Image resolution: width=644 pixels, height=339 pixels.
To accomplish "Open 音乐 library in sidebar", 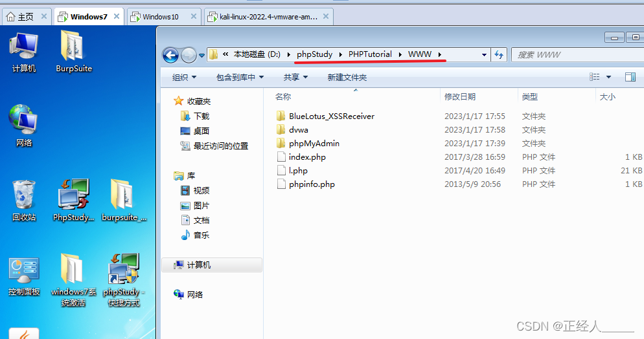I will (195, 235).
